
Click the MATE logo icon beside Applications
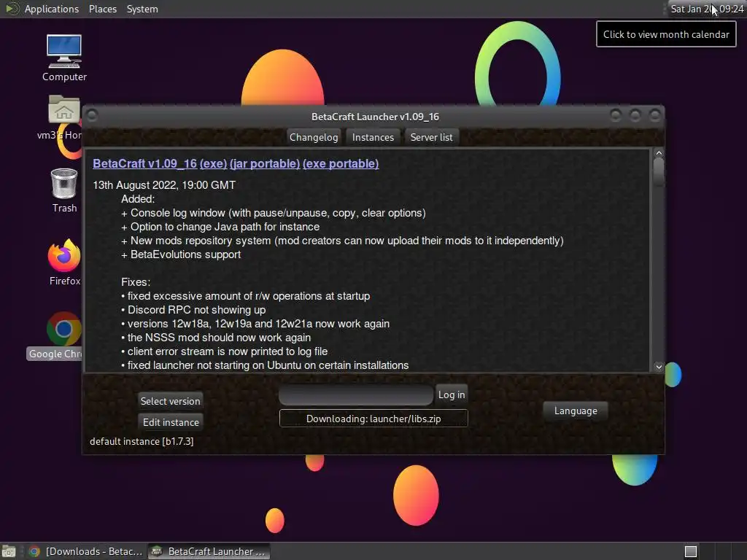[12, 9]
